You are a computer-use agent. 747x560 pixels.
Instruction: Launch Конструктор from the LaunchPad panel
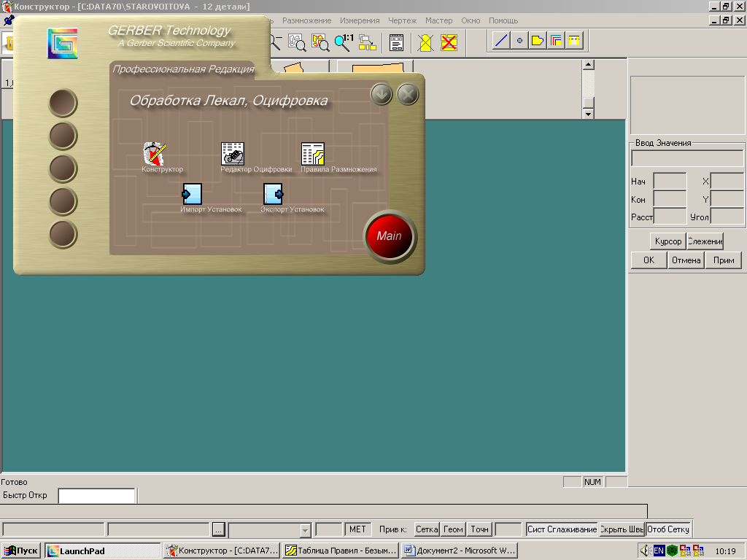[x=155, y=154]
